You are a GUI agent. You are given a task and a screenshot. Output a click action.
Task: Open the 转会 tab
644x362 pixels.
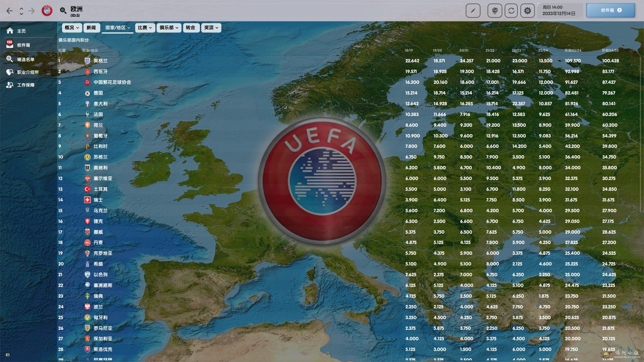[191, 27]
